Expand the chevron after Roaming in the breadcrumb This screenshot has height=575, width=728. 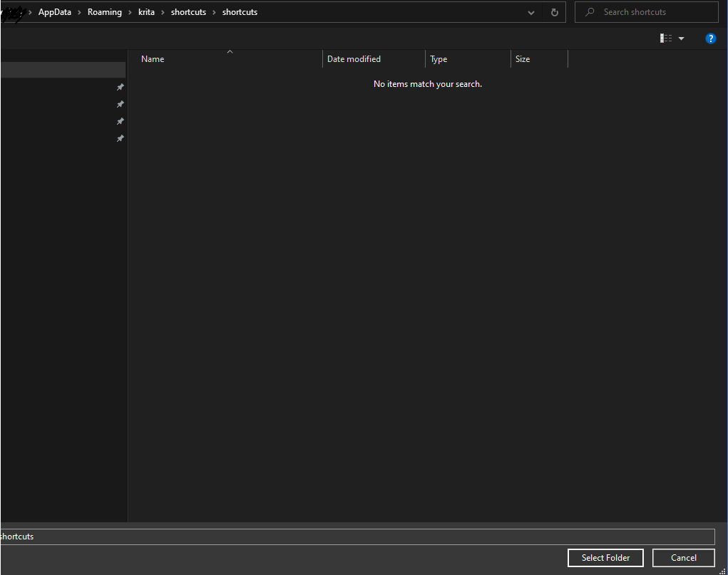pos(130,12)
